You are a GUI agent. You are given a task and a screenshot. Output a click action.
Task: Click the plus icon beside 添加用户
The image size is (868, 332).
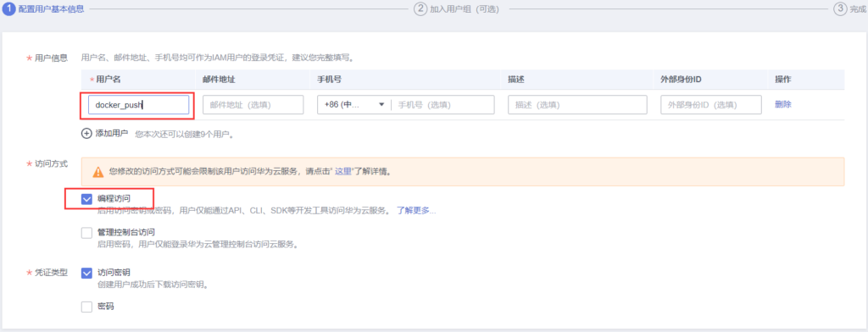[x=87, y=133]
